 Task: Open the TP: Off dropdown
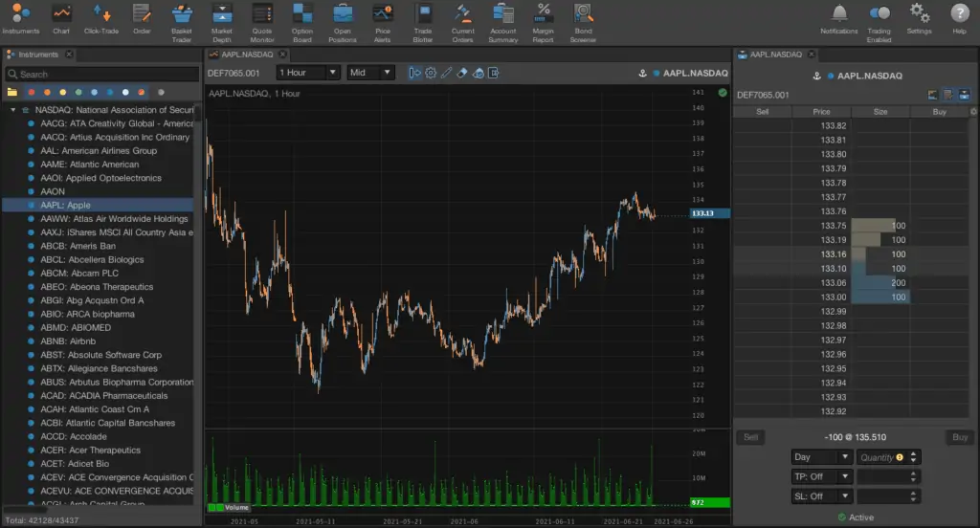(822, 476)
